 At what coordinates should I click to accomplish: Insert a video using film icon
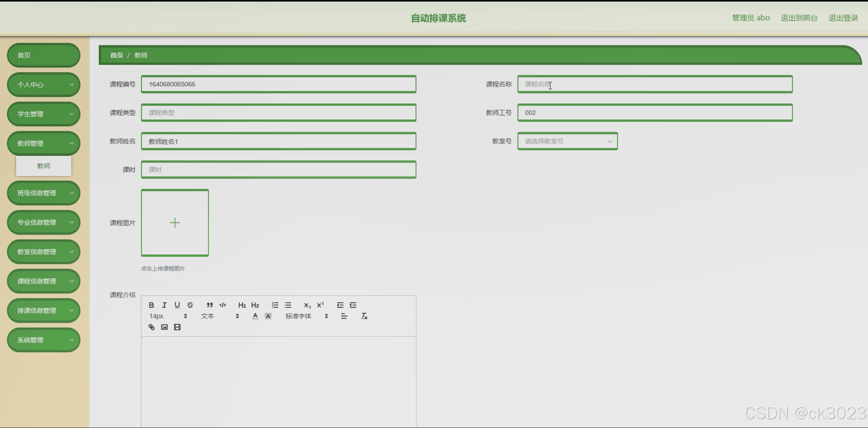click(177, 327)
